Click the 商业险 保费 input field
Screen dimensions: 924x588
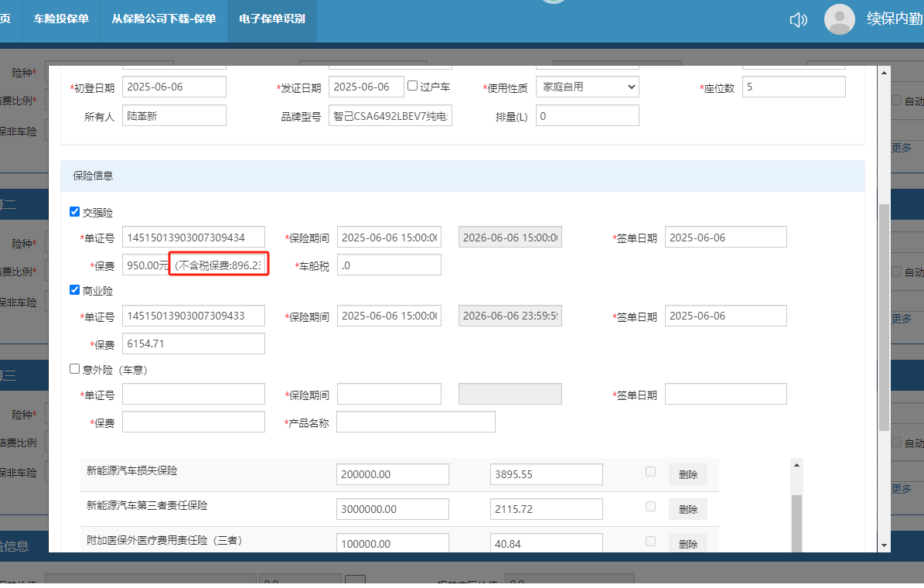tap(193, 344)
